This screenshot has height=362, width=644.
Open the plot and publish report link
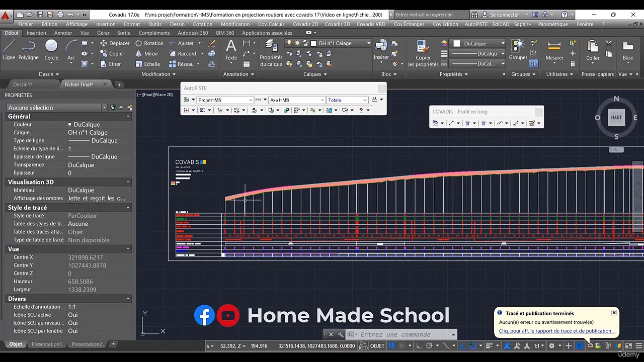557,331
